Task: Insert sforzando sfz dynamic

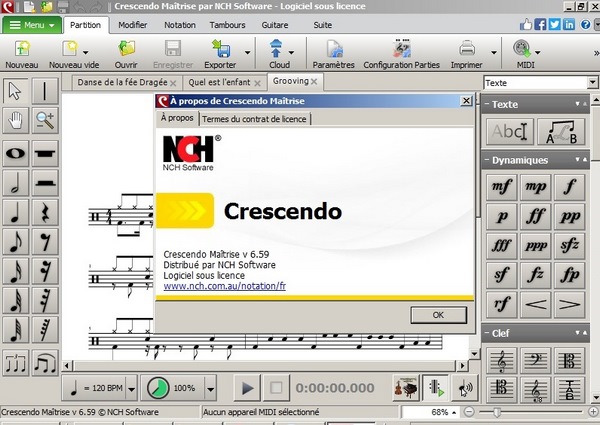Action: point(569,245)
